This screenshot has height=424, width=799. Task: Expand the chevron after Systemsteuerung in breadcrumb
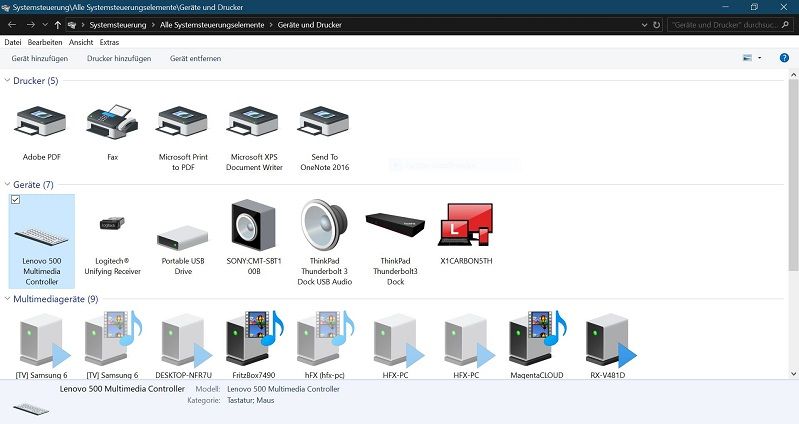(153, 24)
